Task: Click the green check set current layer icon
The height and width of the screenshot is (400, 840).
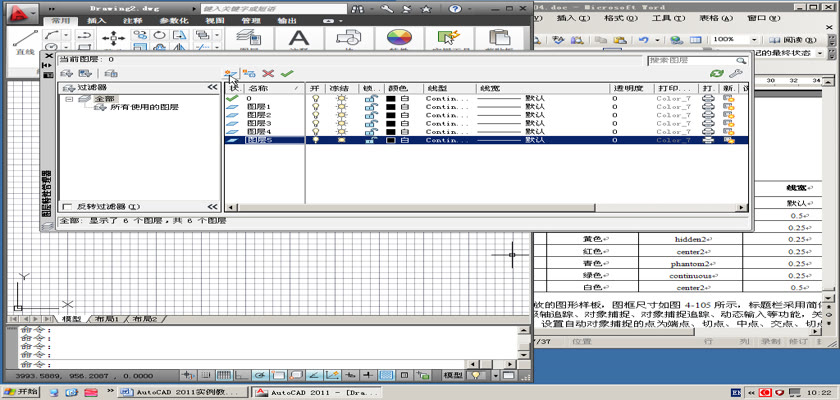Action: pyautogui.click(x=287, y=73)
